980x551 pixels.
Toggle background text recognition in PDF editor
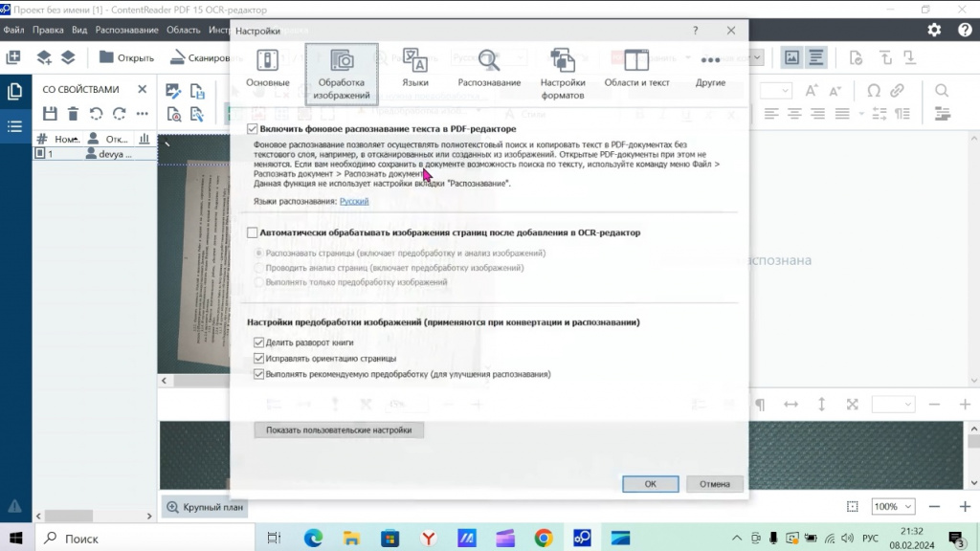tap(252, 129)
